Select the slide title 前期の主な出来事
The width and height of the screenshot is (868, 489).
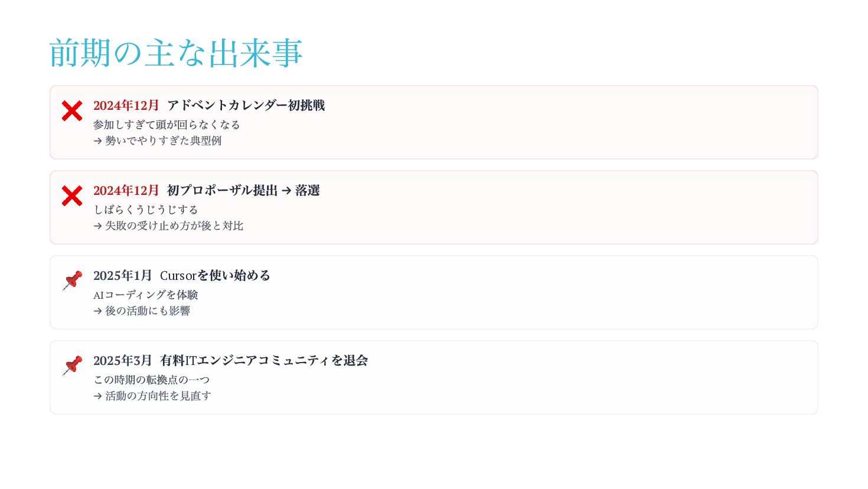[176, 53]
